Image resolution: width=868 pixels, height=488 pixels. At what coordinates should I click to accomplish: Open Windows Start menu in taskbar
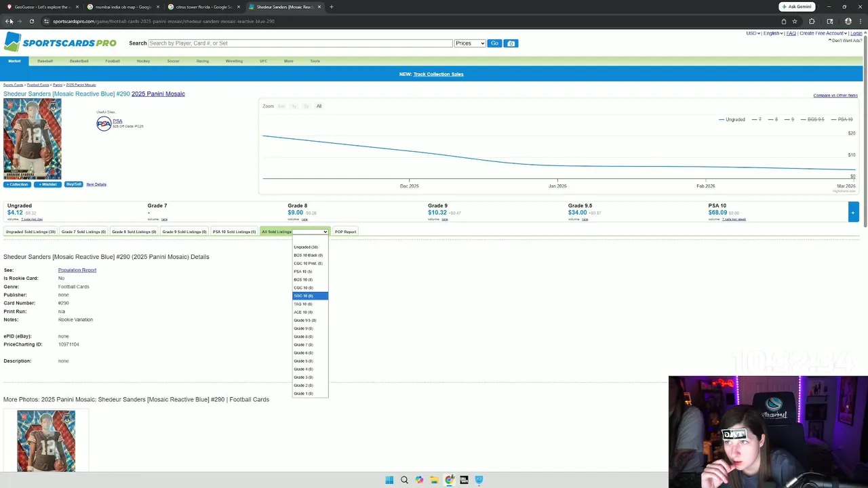389,480
